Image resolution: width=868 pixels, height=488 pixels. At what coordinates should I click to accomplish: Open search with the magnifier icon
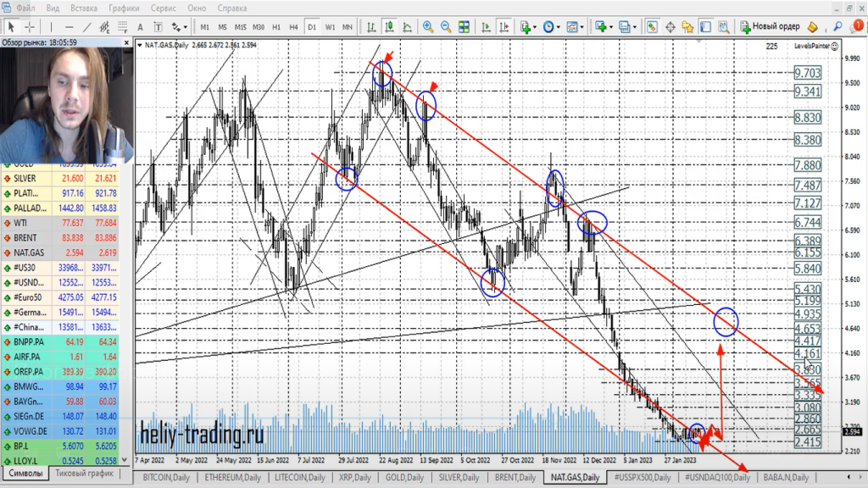(x=838, y=27)
